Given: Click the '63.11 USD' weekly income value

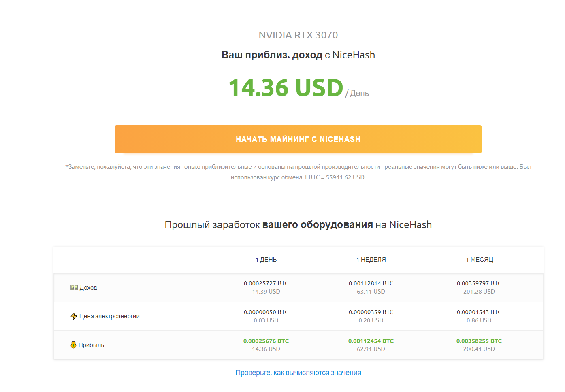Looking at the screenshot, I should point(371,292).
